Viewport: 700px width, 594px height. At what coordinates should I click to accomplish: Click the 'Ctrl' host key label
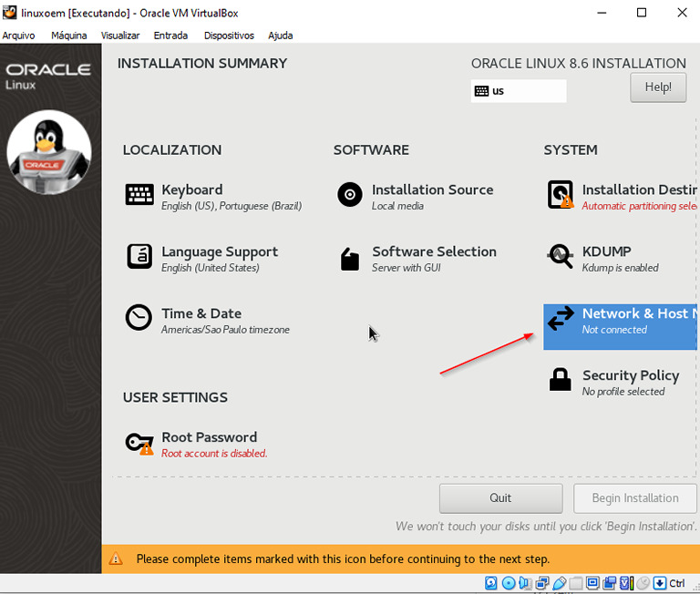[677, 583]
